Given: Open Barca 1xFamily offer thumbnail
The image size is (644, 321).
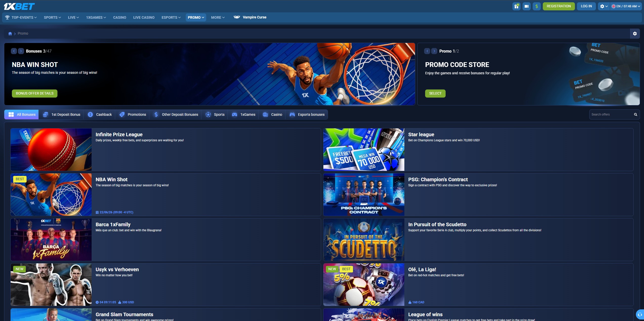Looking at the screenshot, I should coord(51,240).
